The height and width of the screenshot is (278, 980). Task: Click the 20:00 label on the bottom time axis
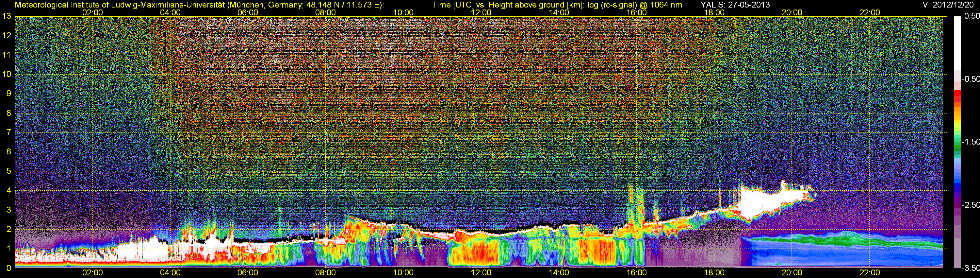(792, 273)
